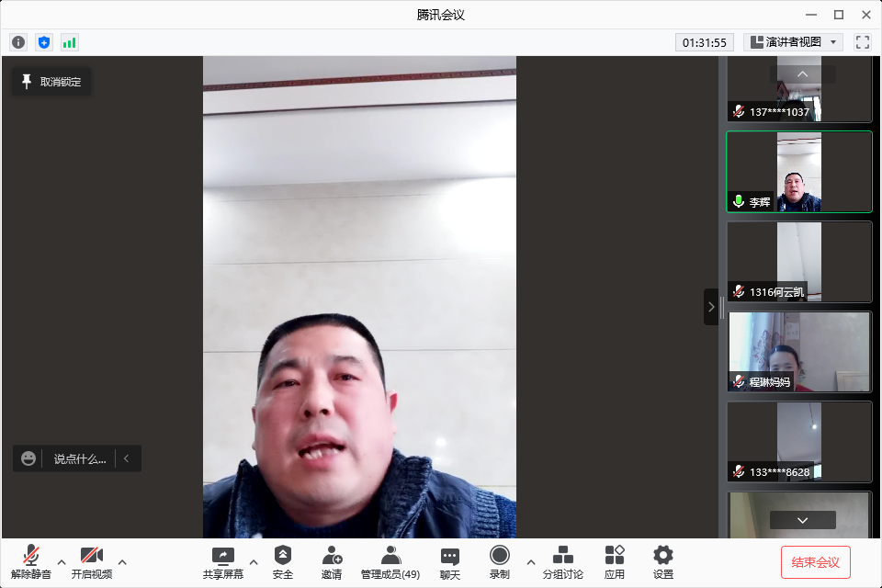Expand audio options arrow beside 解除静音
The width and height of the screenshot is (882, 588).
pos(62,562)
